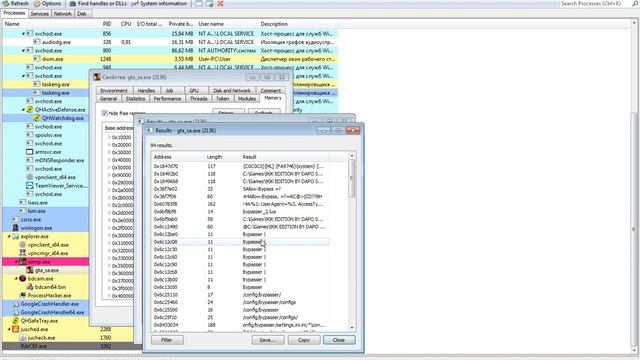Select the bypasser_2.lua result row

[241, 211]
